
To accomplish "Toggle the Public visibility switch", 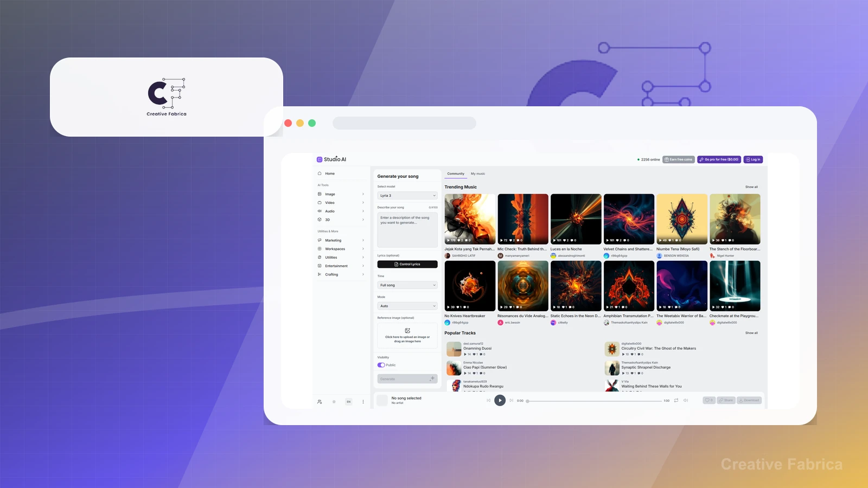I will (x=381, y=365).
